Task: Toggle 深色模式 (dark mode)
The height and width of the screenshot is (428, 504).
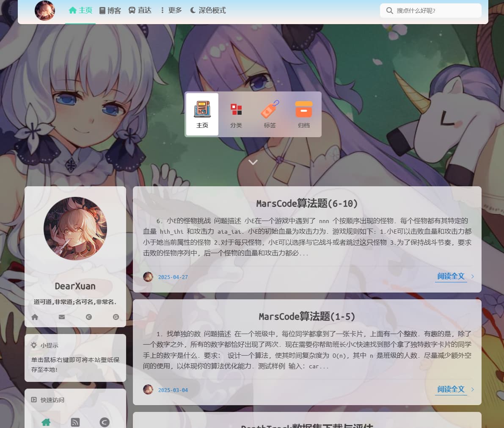Action: pyautogui.click(x=207, y=10)
